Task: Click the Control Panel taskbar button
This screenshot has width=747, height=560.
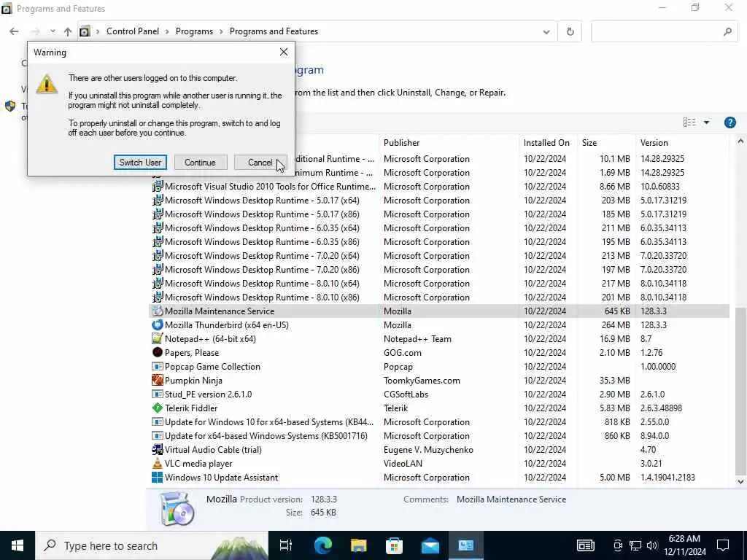Action: click(x=466, y=545)
